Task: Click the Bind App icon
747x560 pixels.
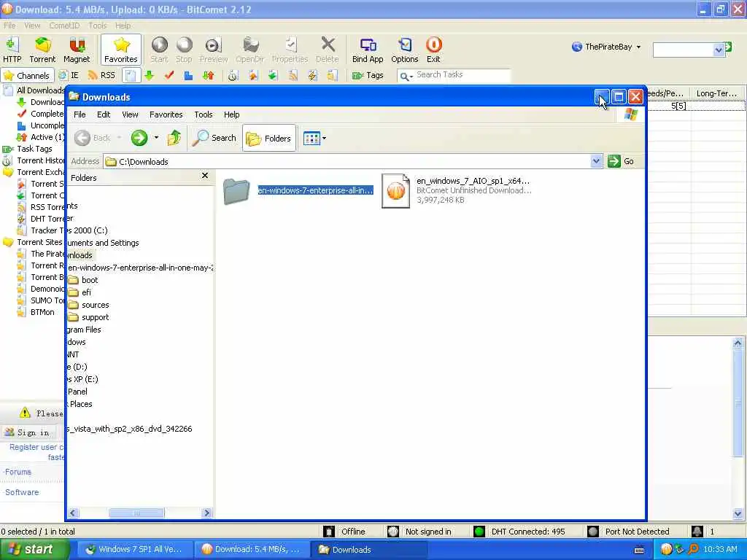Action: pyautogui.click(x=368, y=50)
